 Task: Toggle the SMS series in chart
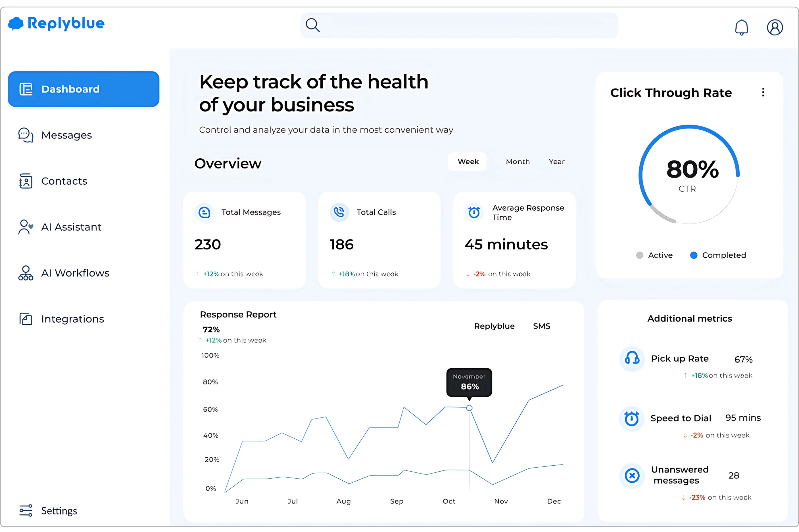coord(541,326)
